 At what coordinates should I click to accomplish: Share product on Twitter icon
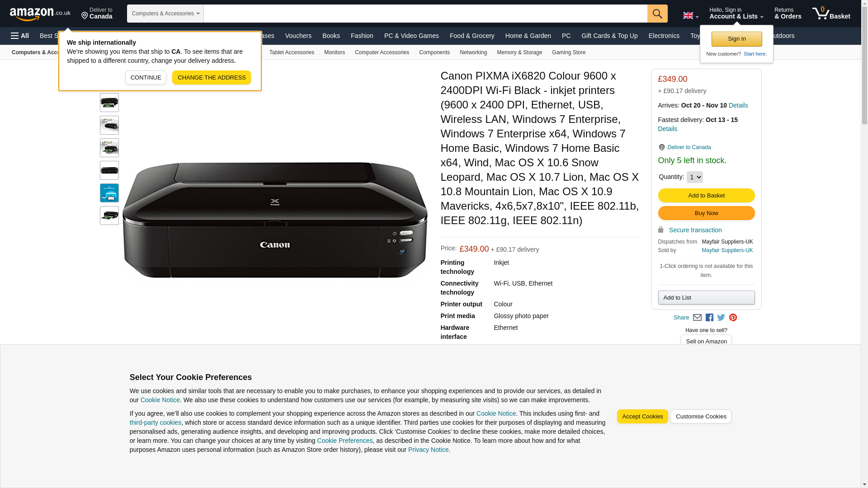click(721, 318)
